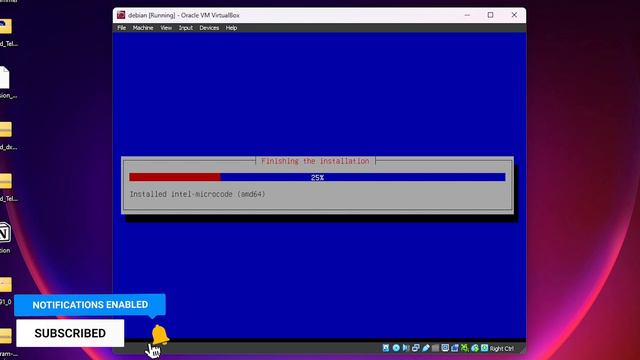Click the 'Installed intel-microcode (amd64)' status text
640x360 pixels.
197,194
